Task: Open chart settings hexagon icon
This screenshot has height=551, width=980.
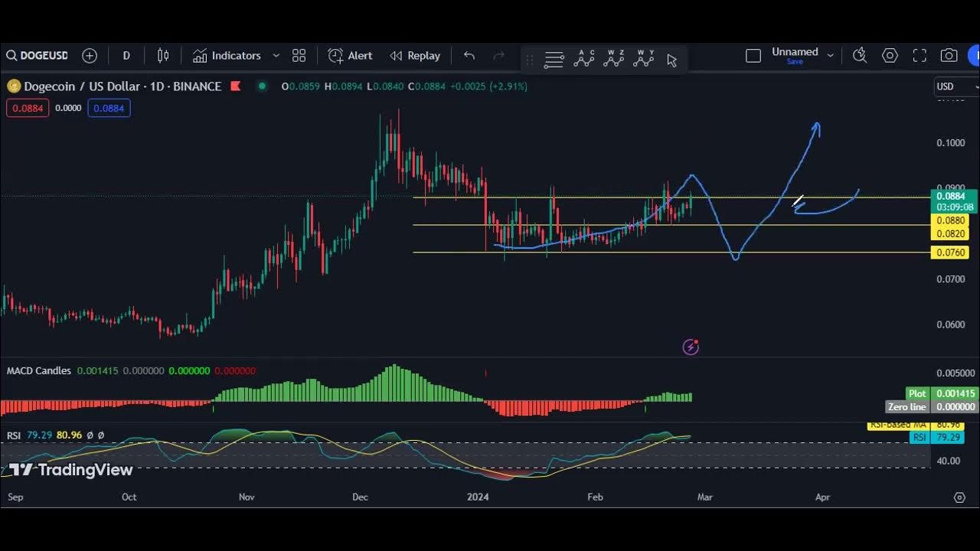Action: click(x=890, y=55)
